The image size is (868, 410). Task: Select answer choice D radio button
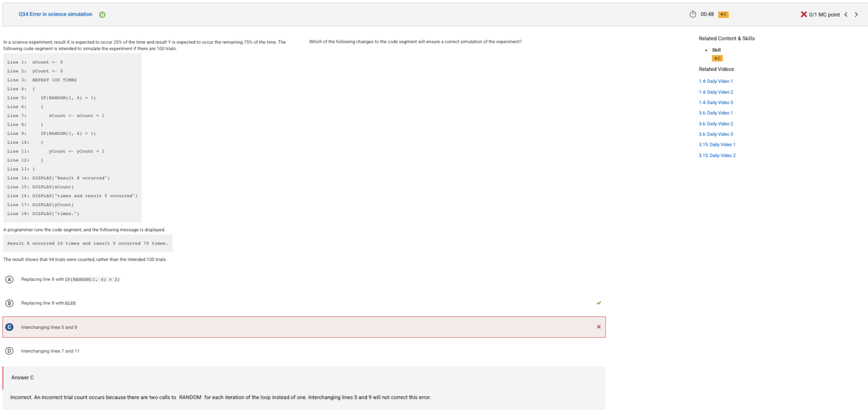pos(9,351)
